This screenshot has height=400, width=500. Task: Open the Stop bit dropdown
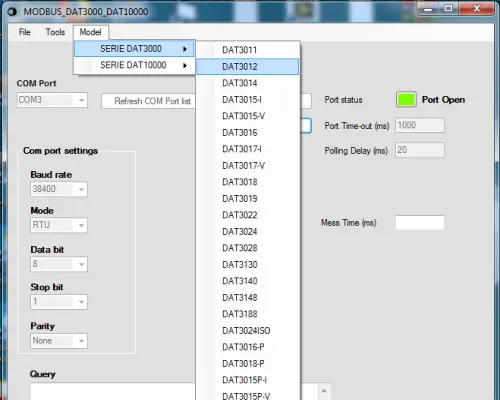(x=59, y=302)
